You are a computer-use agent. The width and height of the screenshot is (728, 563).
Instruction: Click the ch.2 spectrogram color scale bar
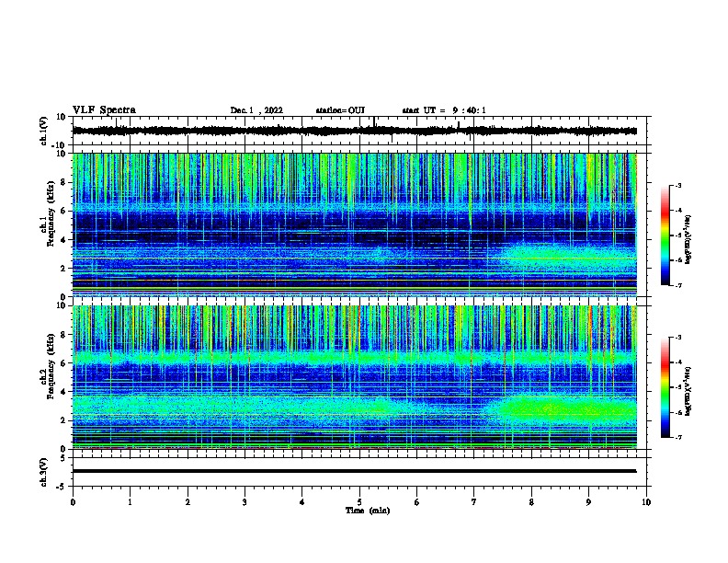click(665, 387)
